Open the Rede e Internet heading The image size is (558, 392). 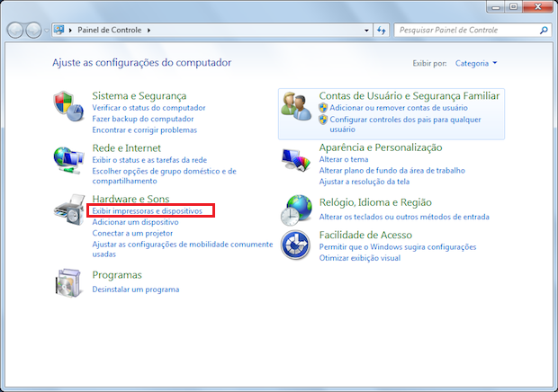coord(126,148)
